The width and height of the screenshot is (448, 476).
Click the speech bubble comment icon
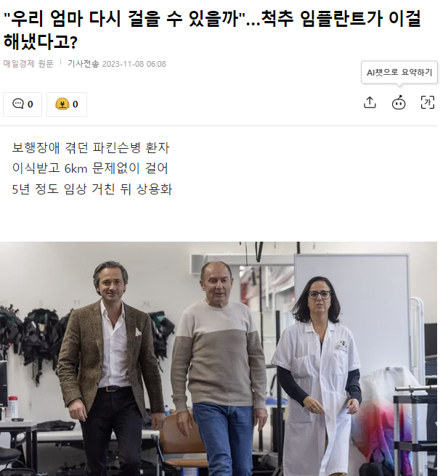[18, 104]
